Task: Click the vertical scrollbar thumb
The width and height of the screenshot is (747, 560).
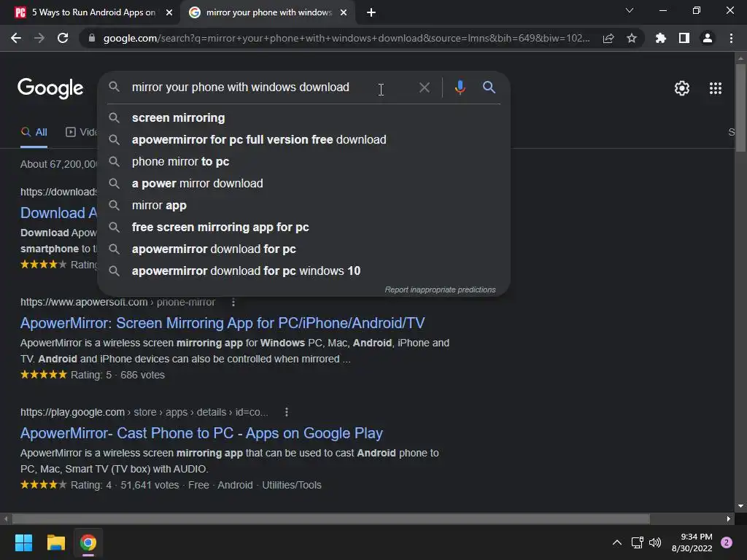Action: 740,108
